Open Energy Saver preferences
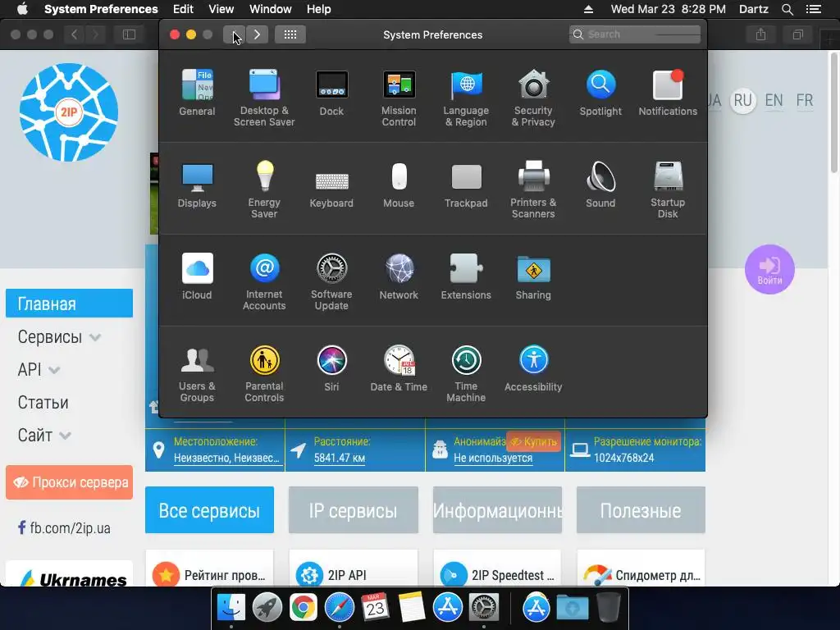 point(264,189)
